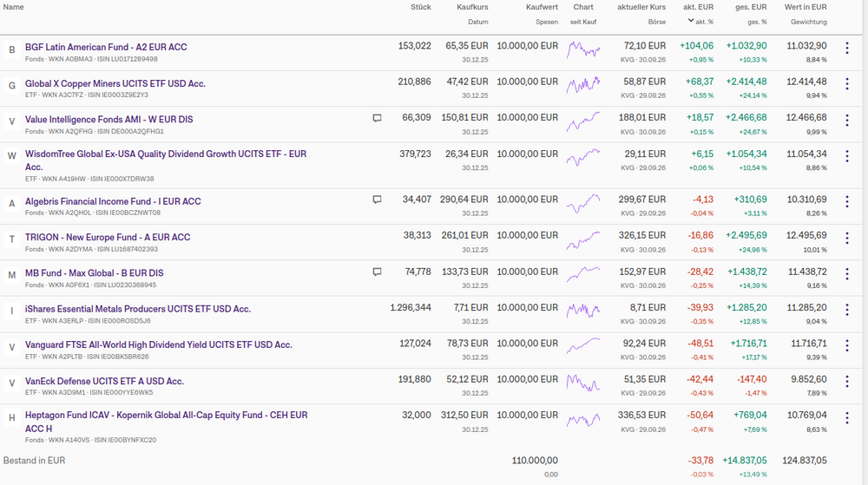Image resolution: width=868 pixels, height=485 pixels.
Task: Open the note icon on Value Intelligence Fonds row
Action: coord(377,118)
